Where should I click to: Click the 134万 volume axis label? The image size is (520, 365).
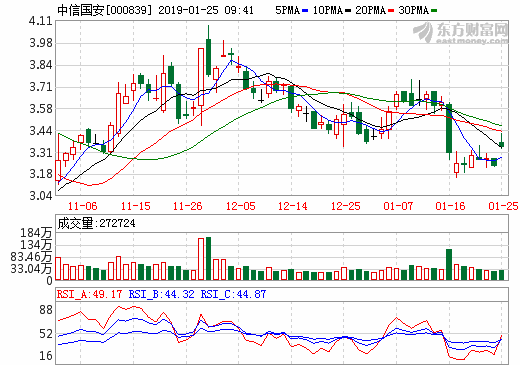point(36,245)
